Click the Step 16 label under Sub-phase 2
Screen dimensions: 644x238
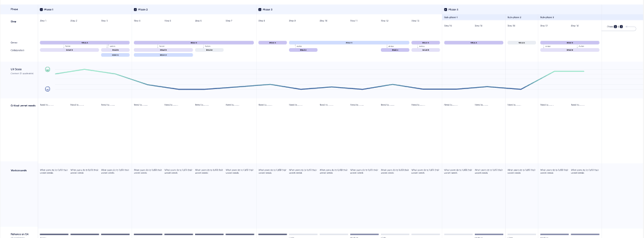511,25
